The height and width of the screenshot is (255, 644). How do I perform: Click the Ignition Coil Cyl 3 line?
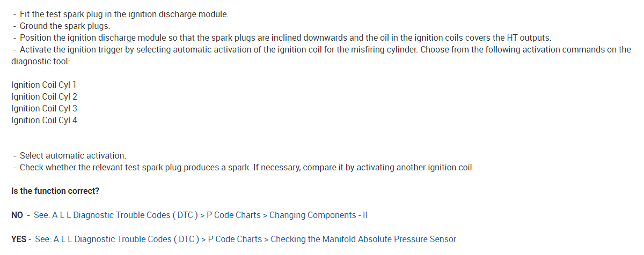coord(44,109)
